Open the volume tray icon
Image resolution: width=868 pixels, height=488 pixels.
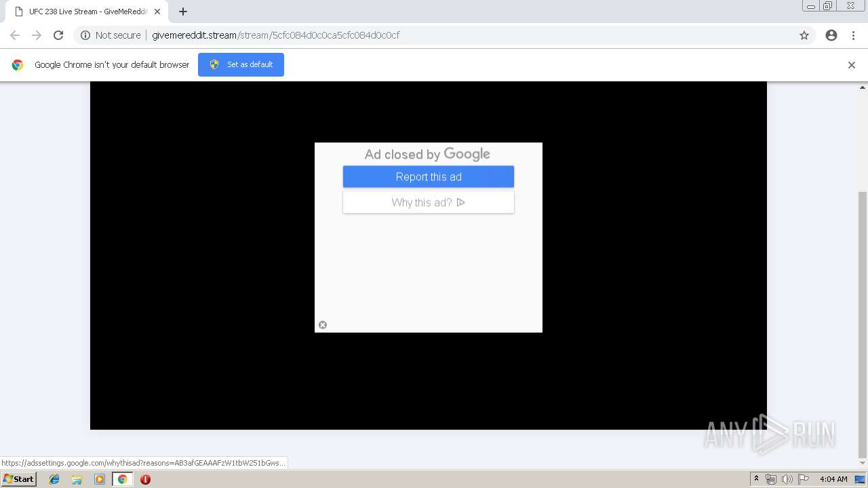tap(787, 479)
